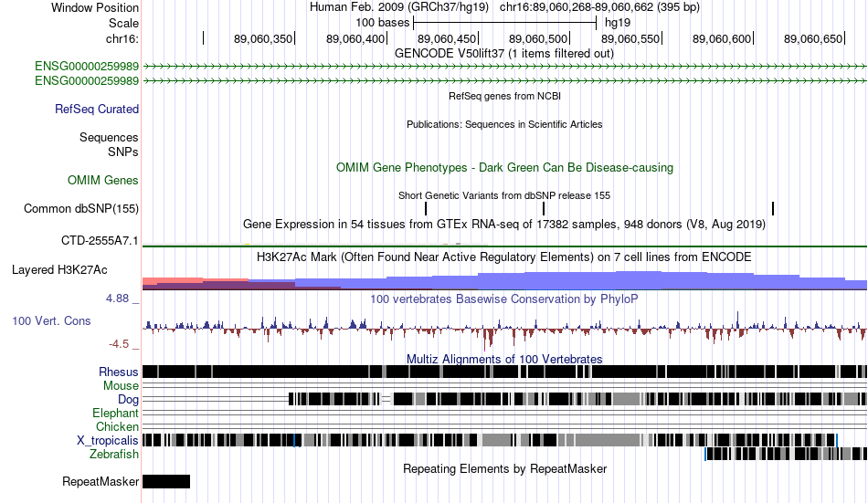Screen dimensions: 868x503
Task: Click the chr16: ruler label
Action: pyautogui.click(x=122, y=38)
